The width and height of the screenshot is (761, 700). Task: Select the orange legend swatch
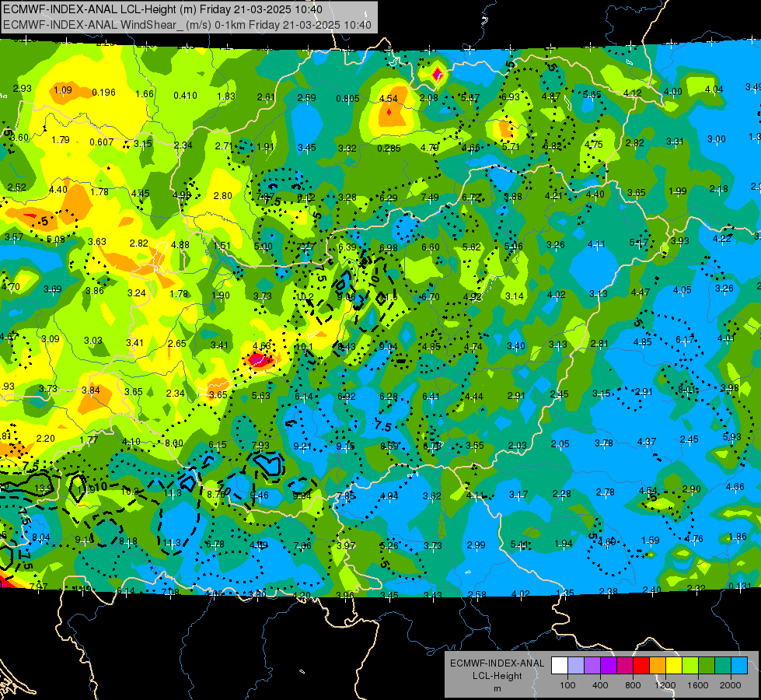click(x=658, y=665)
